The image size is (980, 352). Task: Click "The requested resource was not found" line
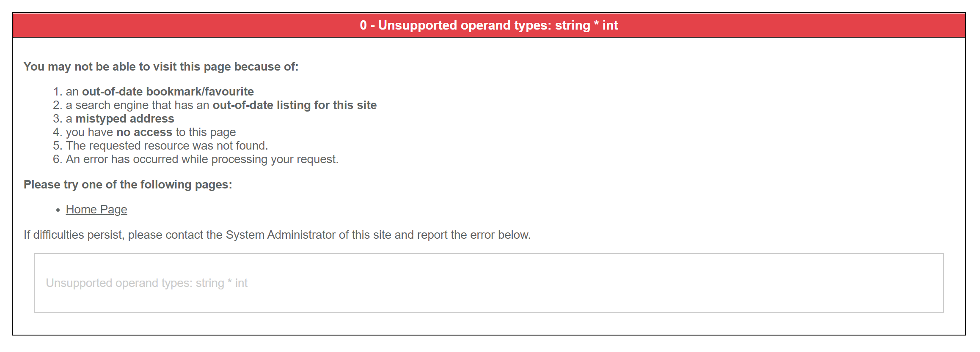pyautogui.click(x=167, y=146)
